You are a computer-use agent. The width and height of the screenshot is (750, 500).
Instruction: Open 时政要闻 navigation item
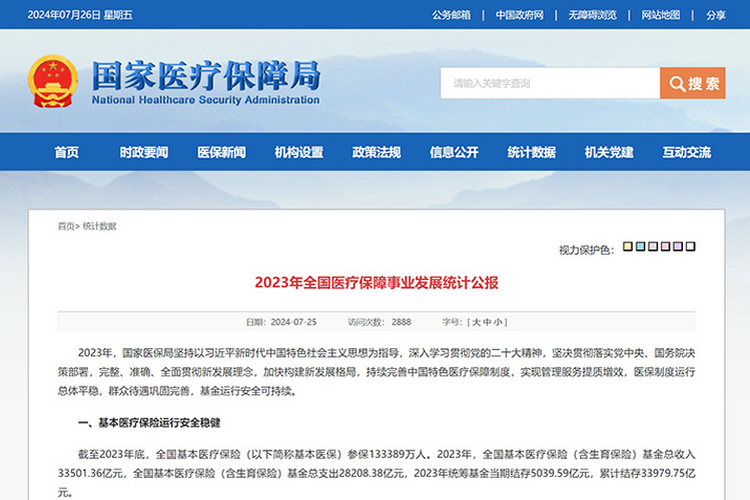click(x=144, y=152)
